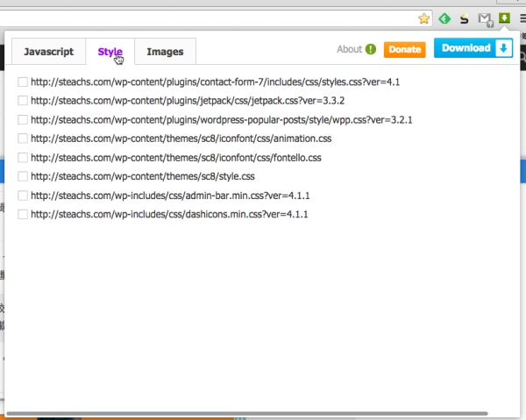
Task: Click the iconfont animation.css URL text
Action: click(181, 139)
